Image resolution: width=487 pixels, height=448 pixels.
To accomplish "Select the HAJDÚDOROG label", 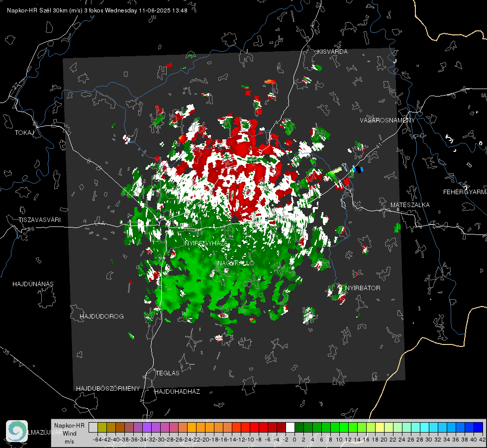I will (101, 317).
